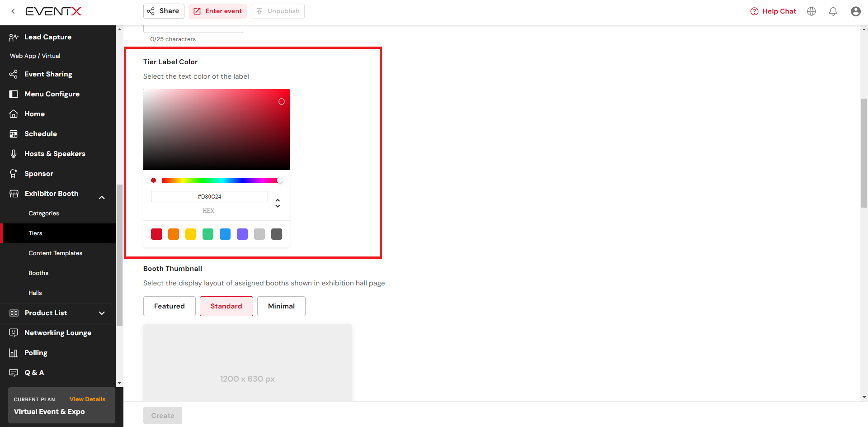Viewport: 868px width, 427px height.
Task: Open Content Templates submenu item
Action: [55, 253]
